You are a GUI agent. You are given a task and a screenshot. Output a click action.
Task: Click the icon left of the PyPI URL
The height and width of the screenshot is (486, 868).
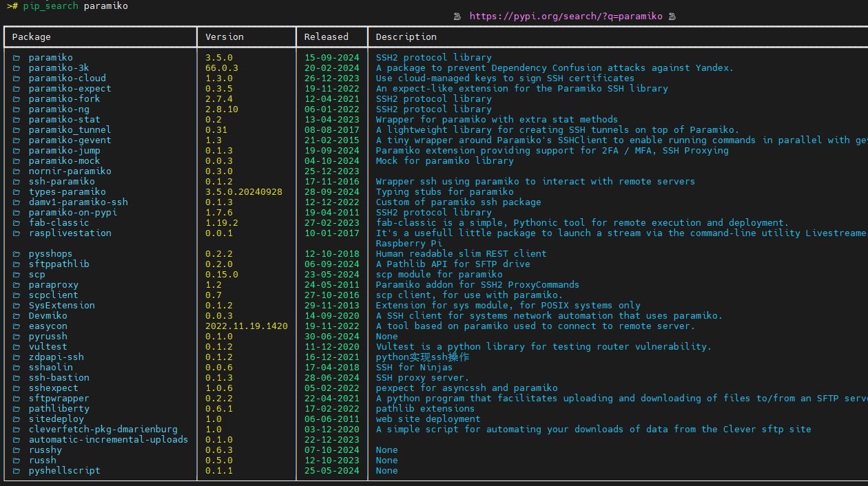(457, 17)
